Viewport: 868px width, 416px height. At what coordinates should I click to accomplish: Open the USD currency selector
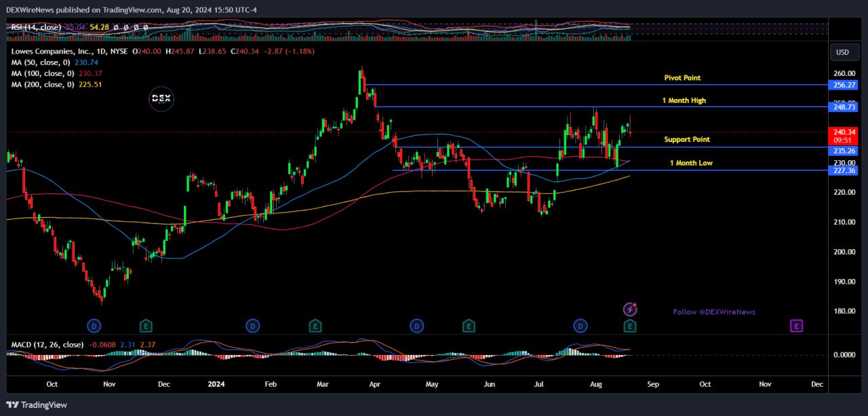coord(842,52)
